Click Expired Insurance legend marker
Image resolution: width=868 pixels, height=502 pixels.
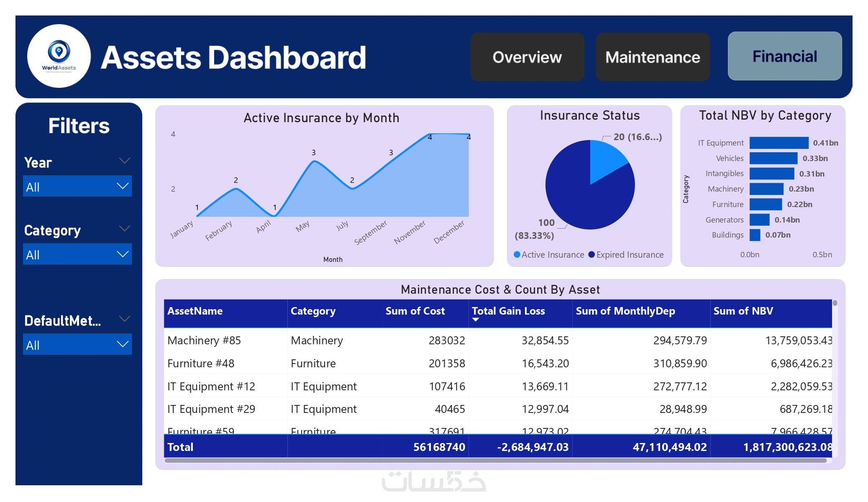[x=591, y=254]
